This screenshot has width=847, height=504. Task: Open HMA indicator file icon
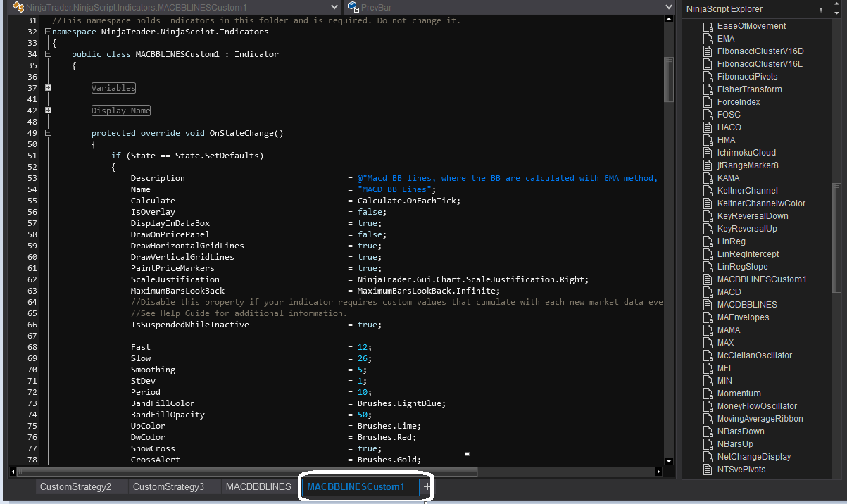708,140
